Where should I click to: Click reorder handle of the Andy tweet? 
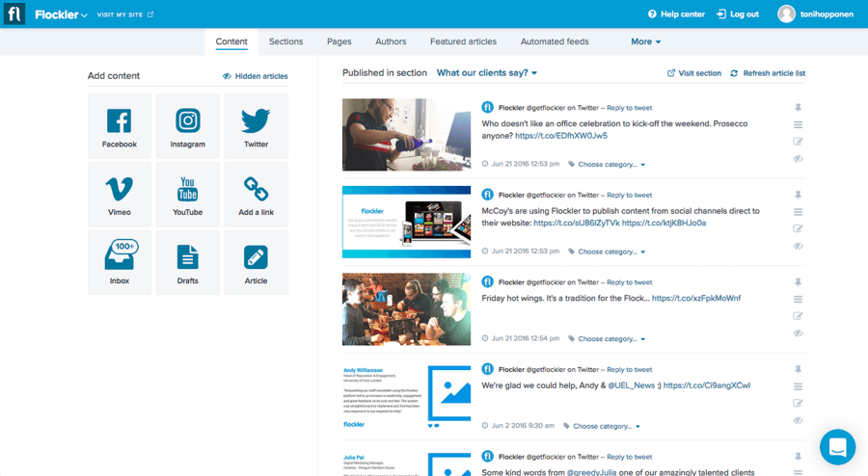[x=798, y=386]
